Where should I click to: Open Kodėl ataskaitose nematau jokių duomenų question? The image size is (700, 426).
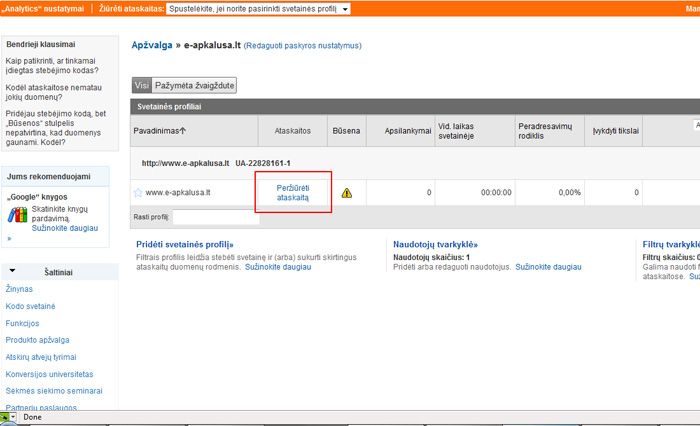pyautogui.click(x=54, y=92)
